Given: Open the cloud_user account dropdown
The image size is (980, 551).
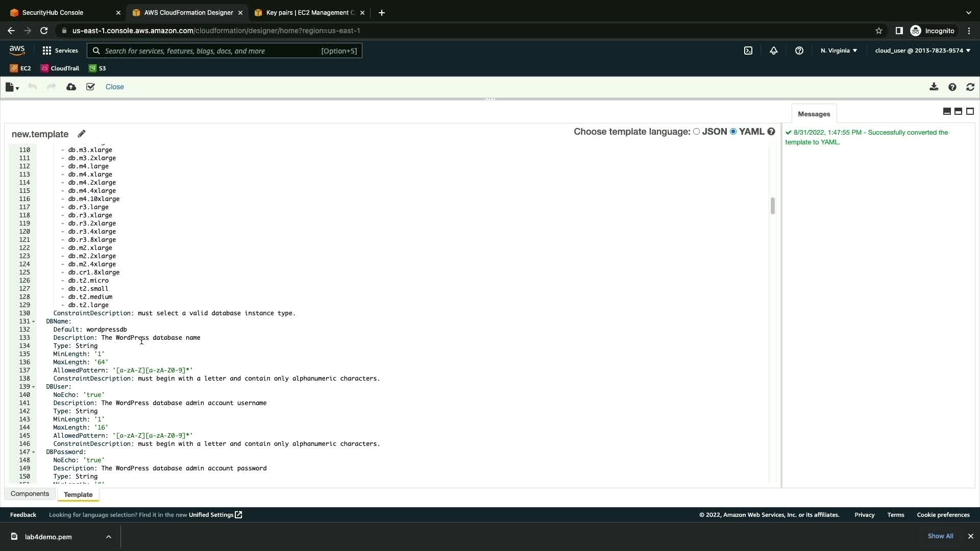Looking at the screenshot, I should [922, 51].
